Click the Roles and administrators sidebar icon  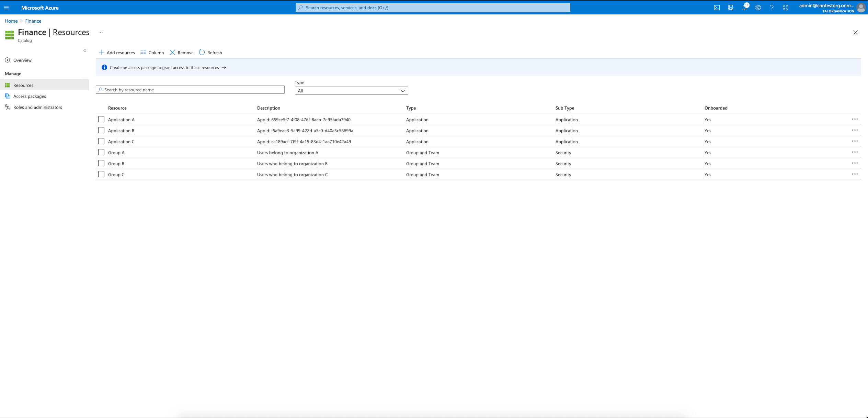pyautogui.click(x=8, y=107)
